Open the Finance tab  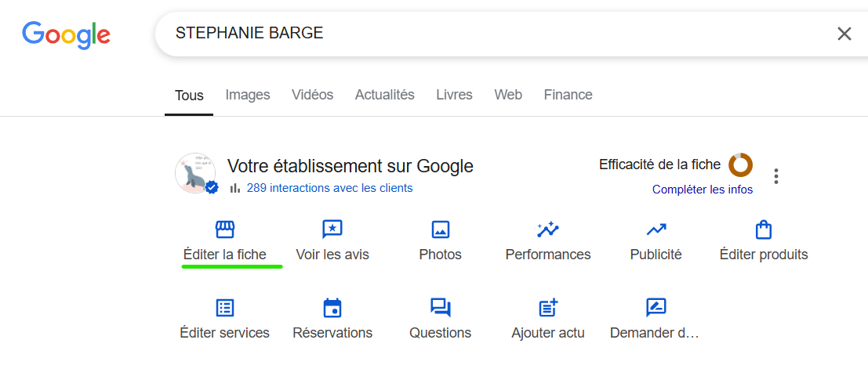coord(568,95)
